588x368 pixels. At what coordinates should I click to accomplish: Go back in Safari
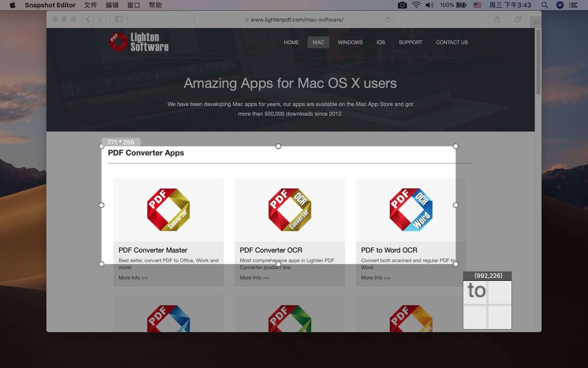coord(88,19)
